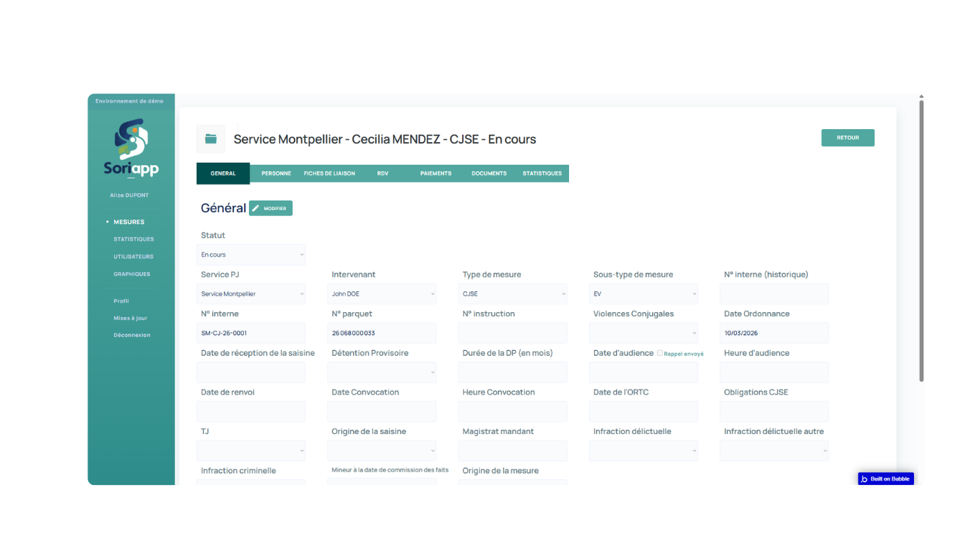Click the Soriapp logo in sidebar

tap(131, 149)
